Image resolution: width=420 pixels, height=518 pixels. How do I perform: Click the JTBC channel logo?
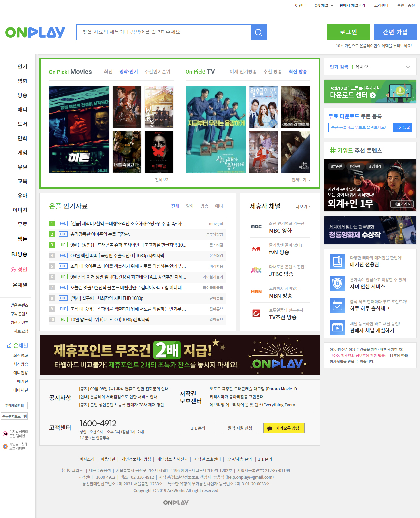[x=256, y=270]
